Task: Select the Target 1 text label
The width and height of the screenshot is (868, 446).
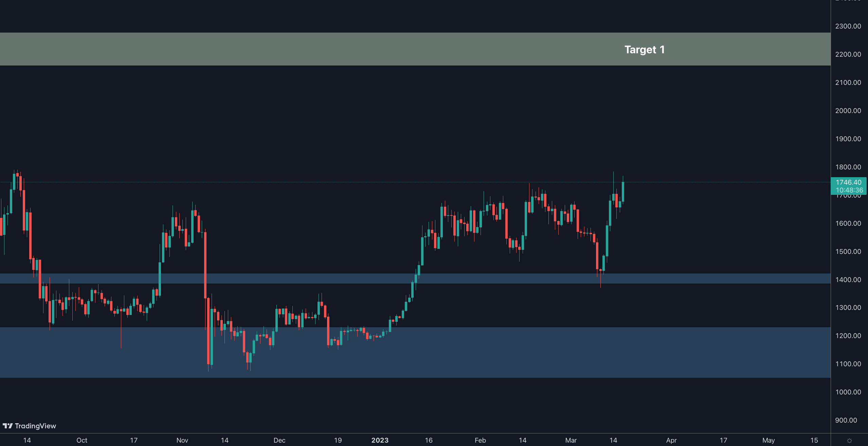Action: pyautogui.click(x=644, y=50)
